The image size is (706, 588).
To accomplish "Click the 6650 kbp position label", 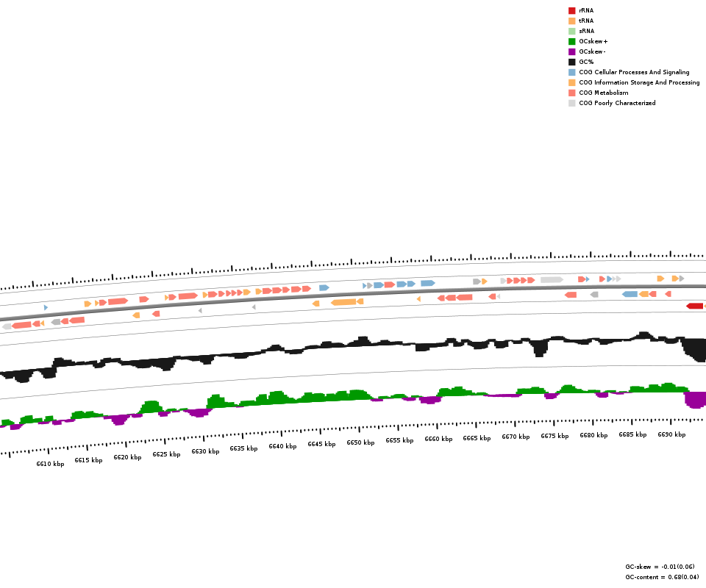I will click(x=360, y=442).
